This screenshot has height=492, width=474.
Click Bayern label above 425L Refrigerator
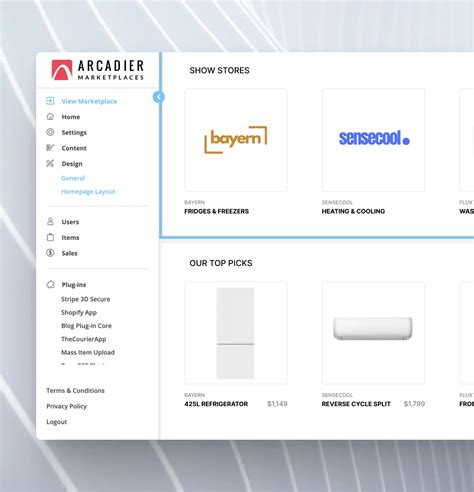[x=195, y=395]
